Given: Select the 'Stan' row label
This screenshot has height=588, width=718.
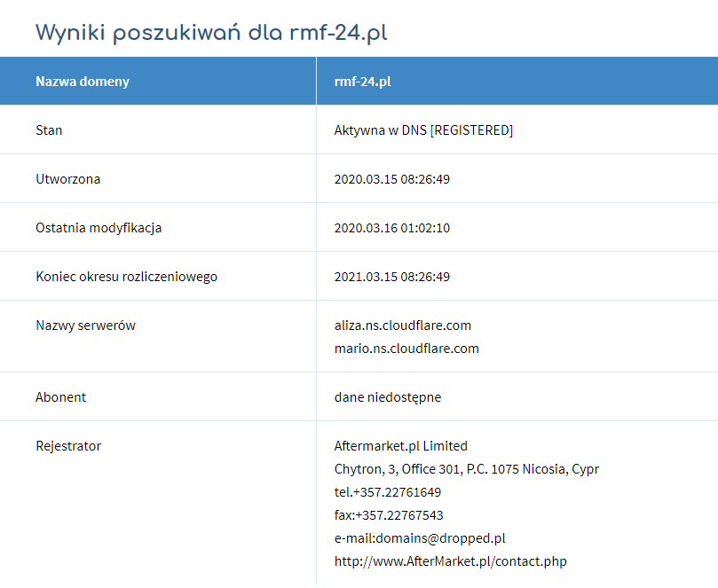Looking at the screenshot, I should [49, 130].
